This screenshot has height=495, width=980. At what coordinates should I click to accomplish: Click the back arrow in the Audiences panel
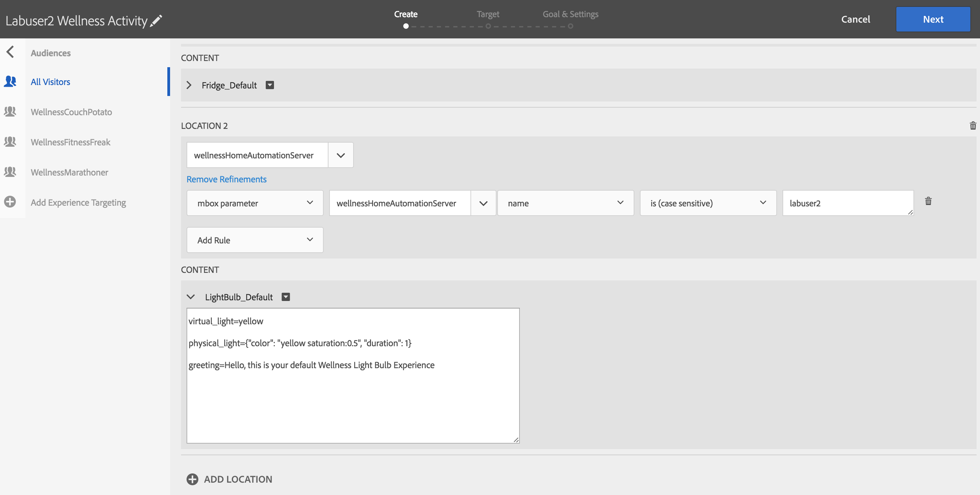pyautogui.click(x=10, y=52)
